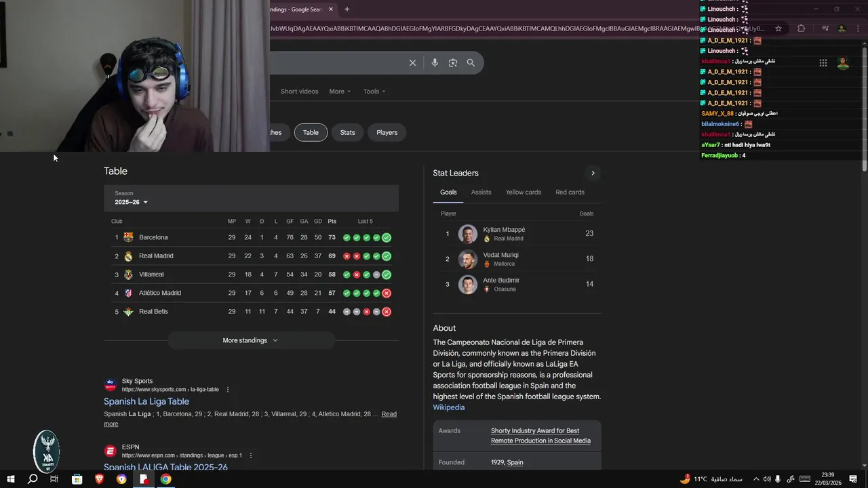Image resolution: width=868 pixels, height=488 pixels.
Task: Bookmark this page with star icon
Action: (x=778, y=28)
